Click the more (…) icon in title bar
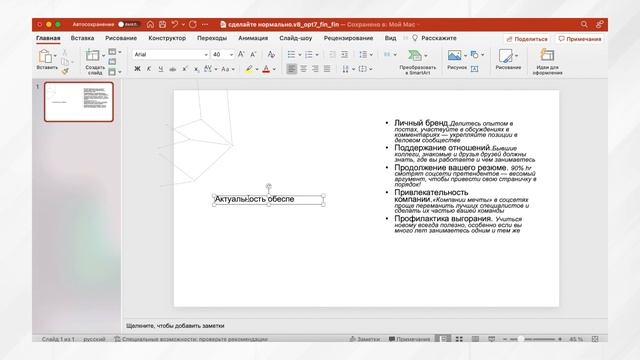 (205, 24)
